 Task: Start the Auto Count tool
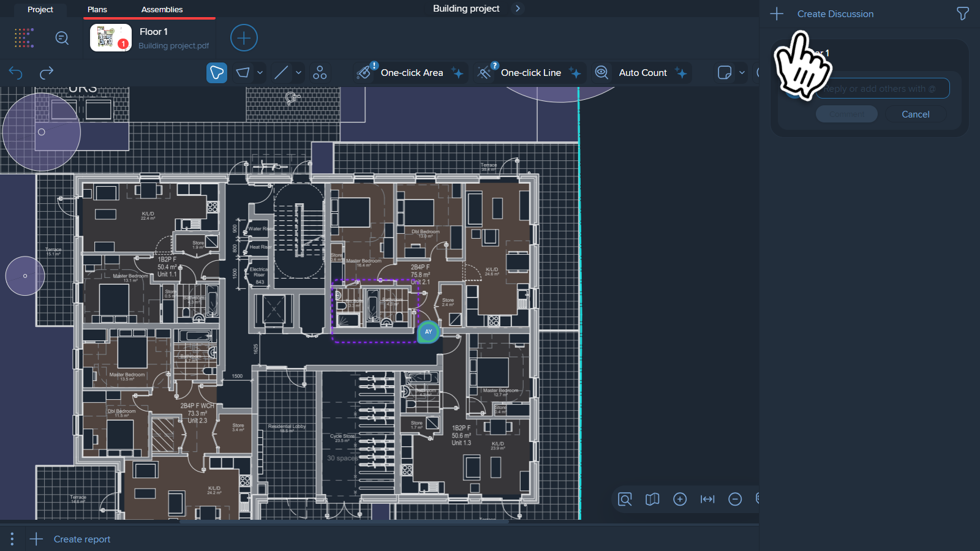coord(641,72)
